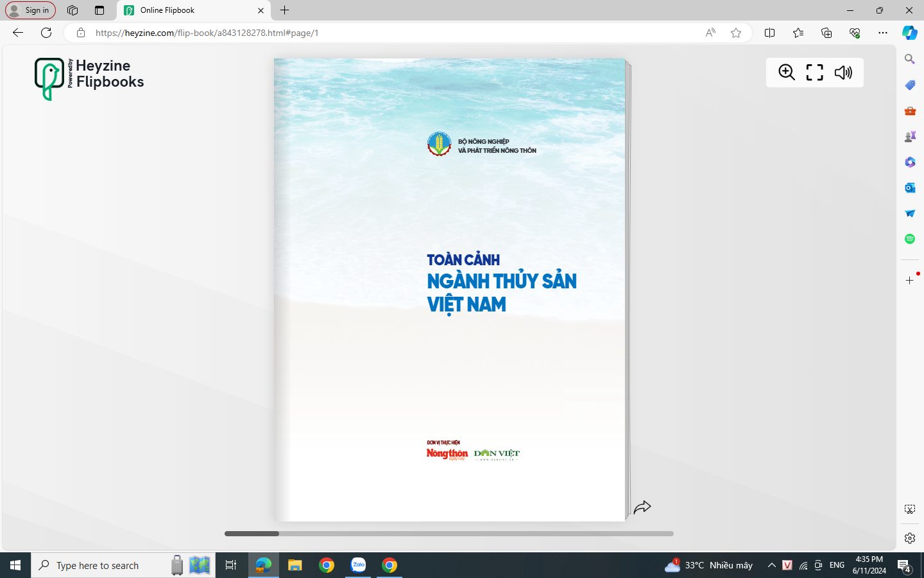Open Edge Settings and more menu
924x578 pixels.
(883, 33)
